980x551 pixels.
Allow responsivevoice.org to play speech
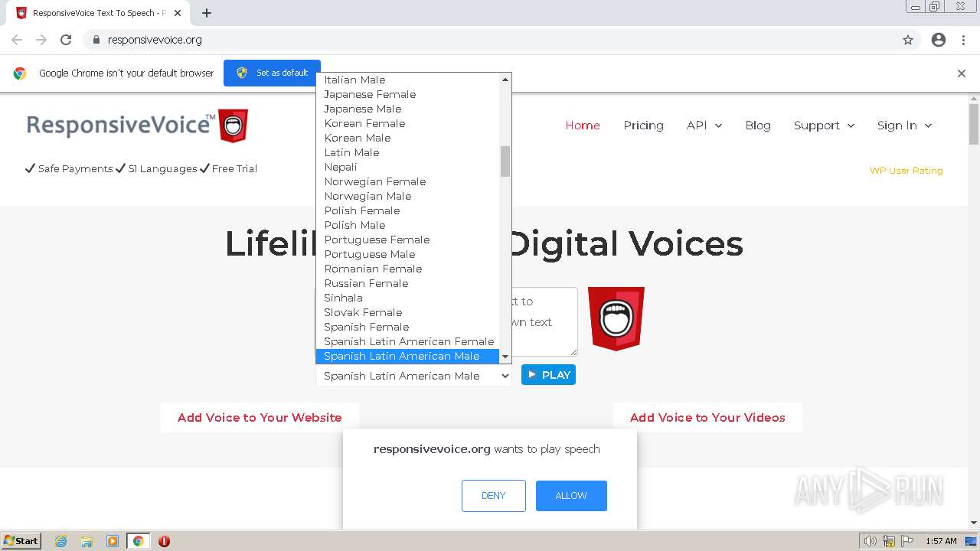point(571,496)
